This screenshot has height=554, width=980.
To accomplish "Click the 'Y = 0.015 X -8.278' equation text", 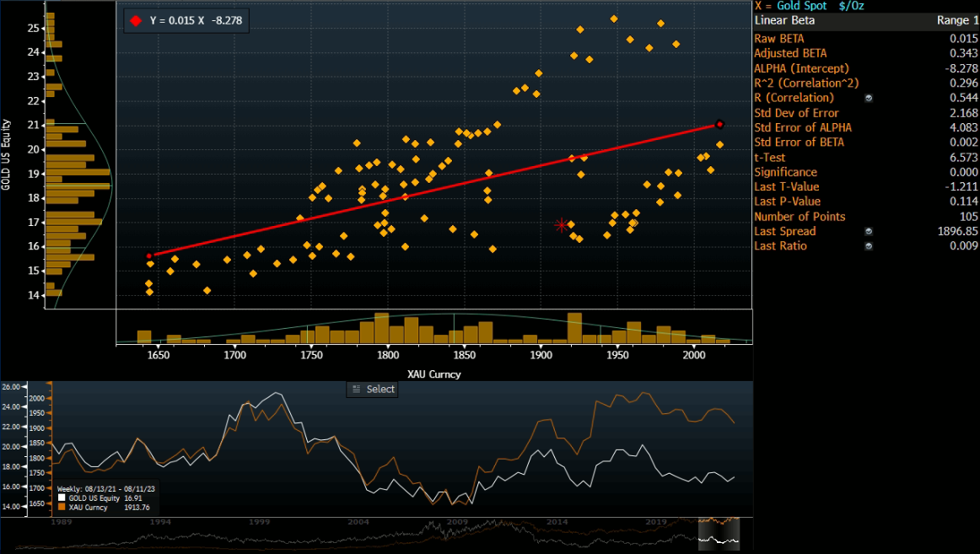I will pyautogui.click(x=196, y=20).
